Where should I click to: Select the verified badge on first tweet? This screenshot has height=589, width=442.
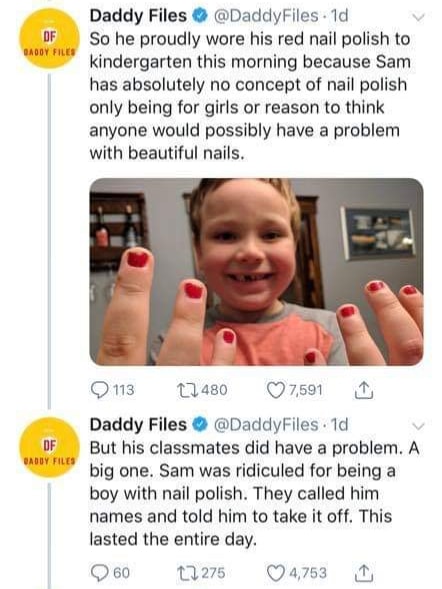coord(200,16)
